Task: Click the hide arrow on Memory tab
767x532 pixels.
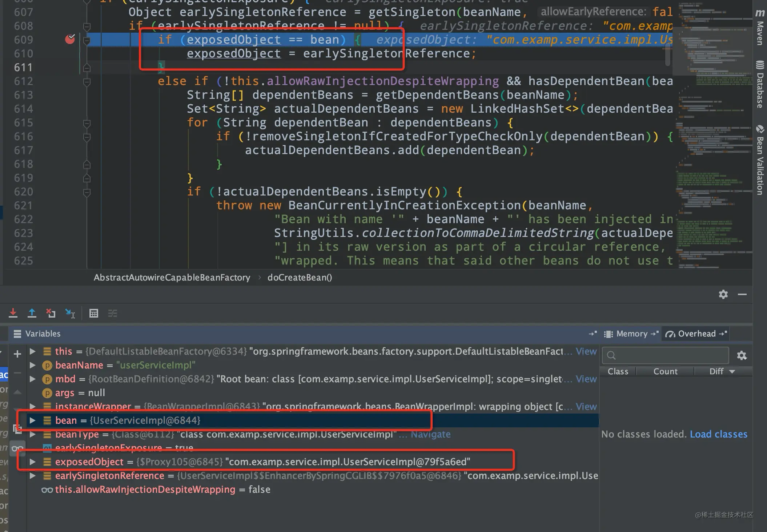Action: click(654, 334)
